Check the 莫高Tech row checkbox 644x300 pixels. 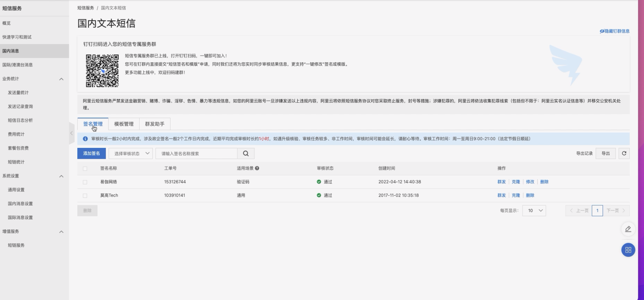pyautogui.click(x=85, y=196)
